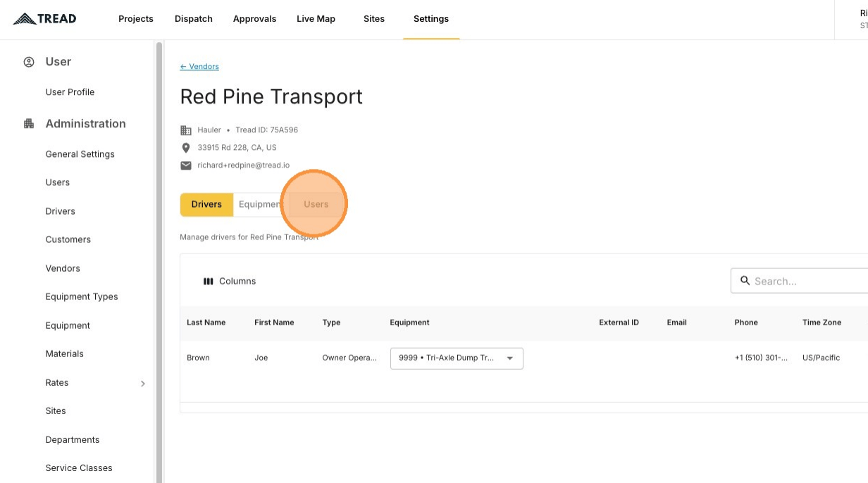Screen dimensions: 868x483
Task: Go back via the Vendors link
Action: [199, 67]
